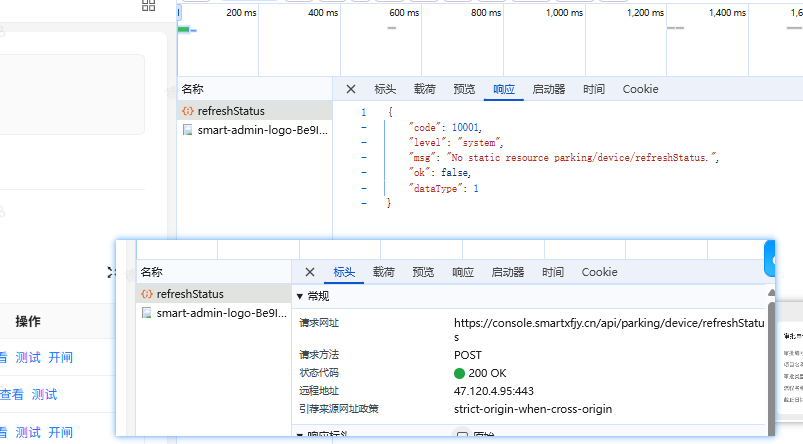Open the Cookie tab in lower pane
The width and height of the screenshot is (803, 444).
click(599, 272)
